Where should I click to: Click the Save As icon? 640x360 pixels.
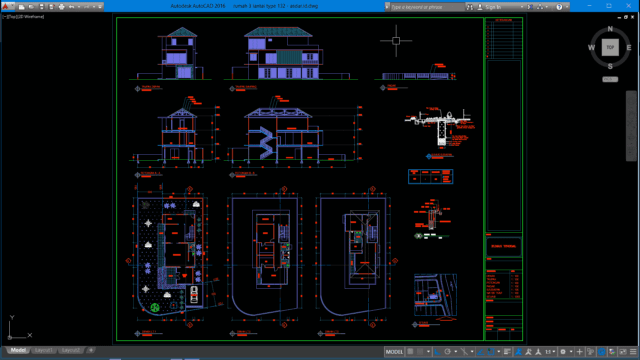51,7
